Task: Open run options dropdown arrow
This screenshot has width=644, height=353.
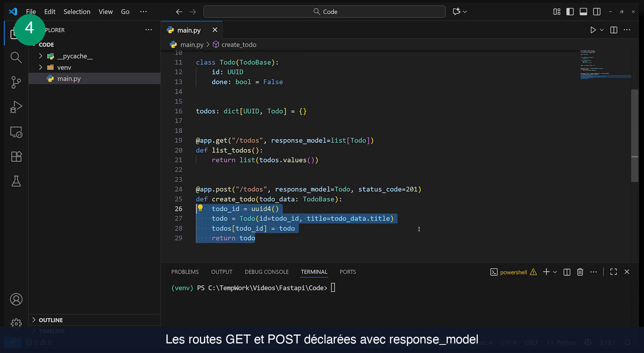Action: tap(602, 30)
